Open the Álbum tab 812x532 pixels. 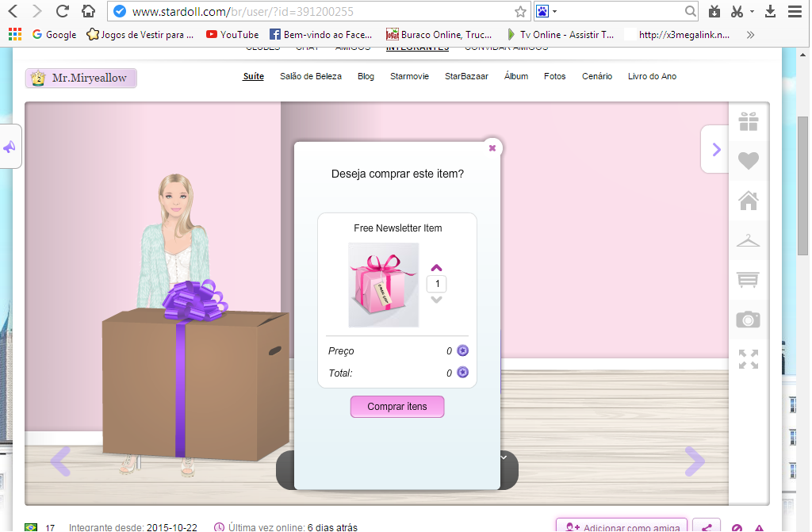point(516,76)
